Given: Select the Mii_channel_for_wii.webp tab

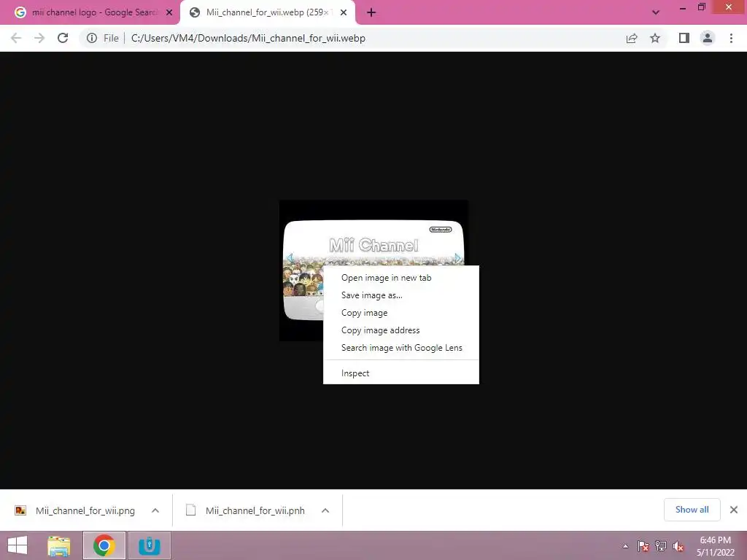Looking at the screenshot, I should (267, 12).
